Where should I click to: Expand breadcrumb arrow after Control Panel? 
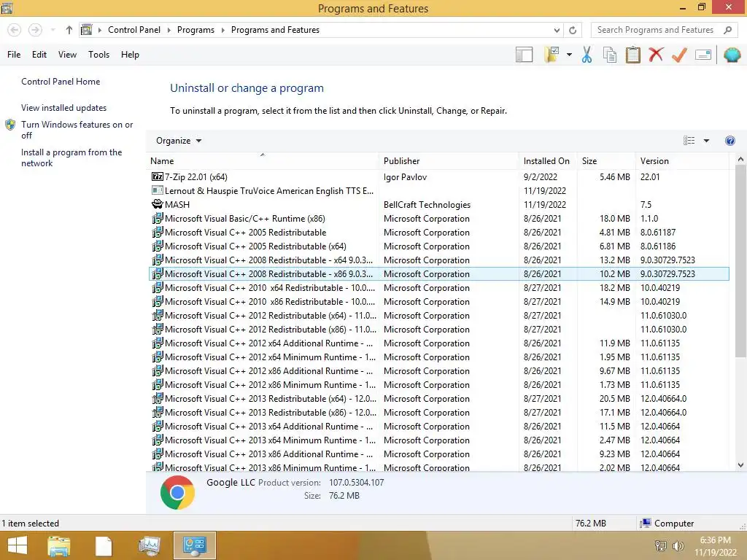[x=169, y=30]
